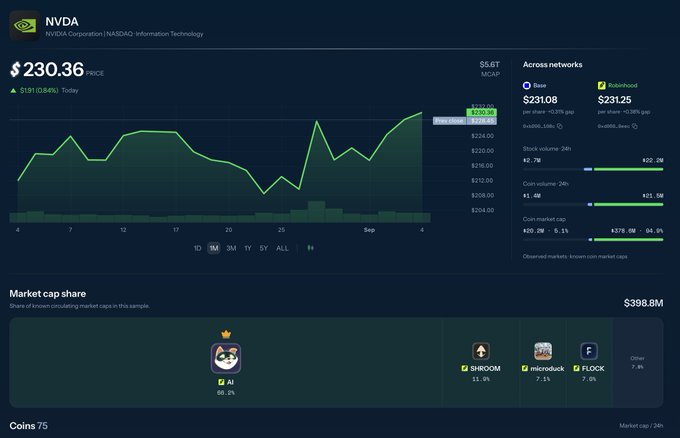Select the 3M time range

click(231, 248)
